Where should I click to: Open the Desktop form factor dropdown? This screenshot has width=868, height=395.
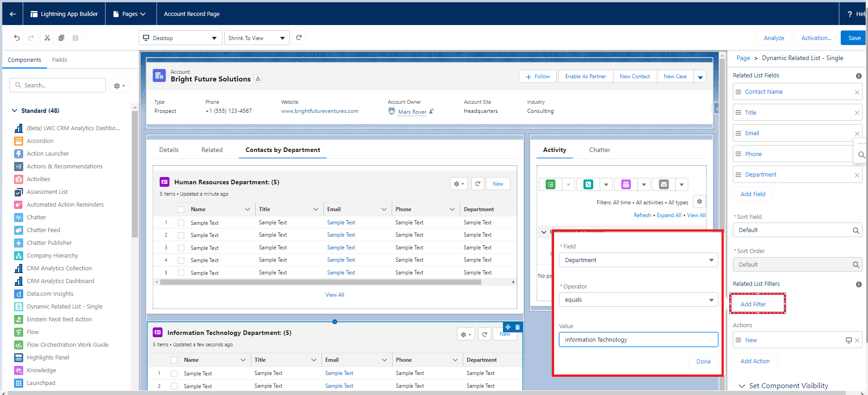(x=181, y=38)
